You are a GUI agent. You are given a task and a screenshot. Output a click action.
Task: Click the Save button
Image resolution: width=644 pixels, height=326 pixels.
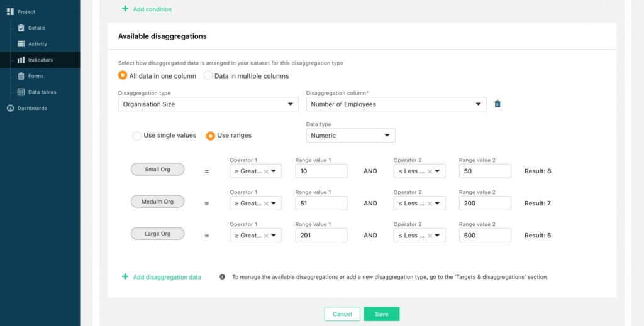382,314
